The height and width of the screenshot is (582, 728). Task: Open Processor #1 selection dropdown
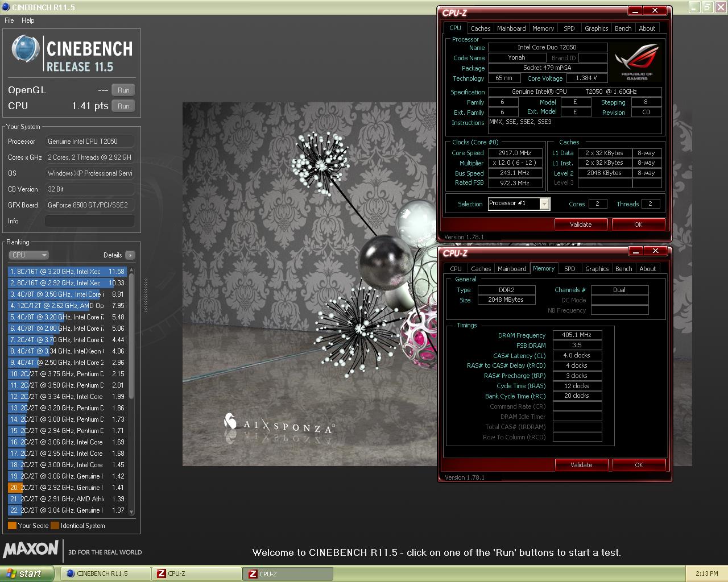(544, 203)
